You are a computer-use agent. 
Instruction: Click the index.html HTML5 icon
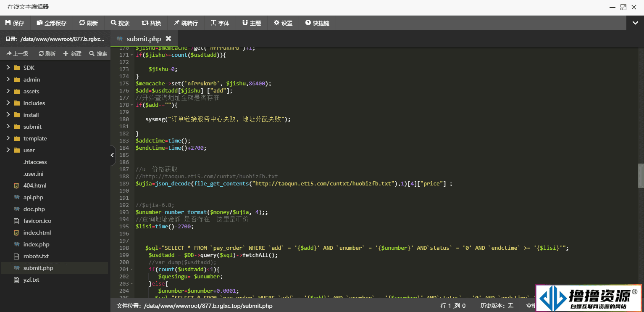point(16,233)
